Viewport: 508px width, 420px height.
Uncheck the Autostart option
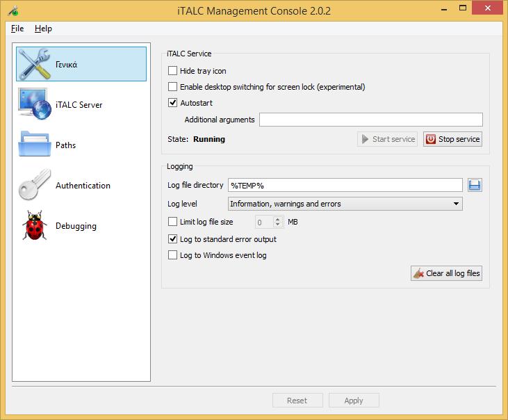click(172, 103)
